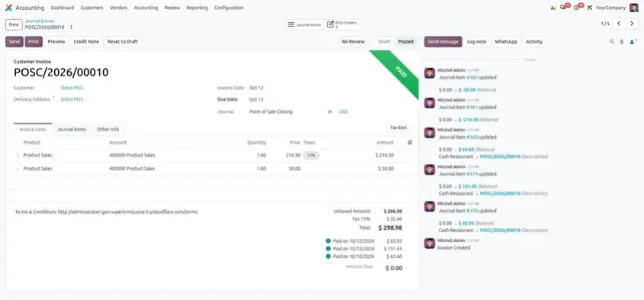Open the Journal Items smart button

coord(304,24)
